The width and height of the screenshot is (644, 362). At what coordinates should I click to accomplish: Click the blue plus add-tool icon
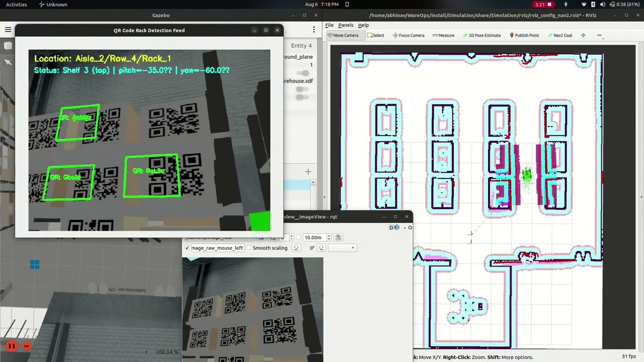(583, 35)
